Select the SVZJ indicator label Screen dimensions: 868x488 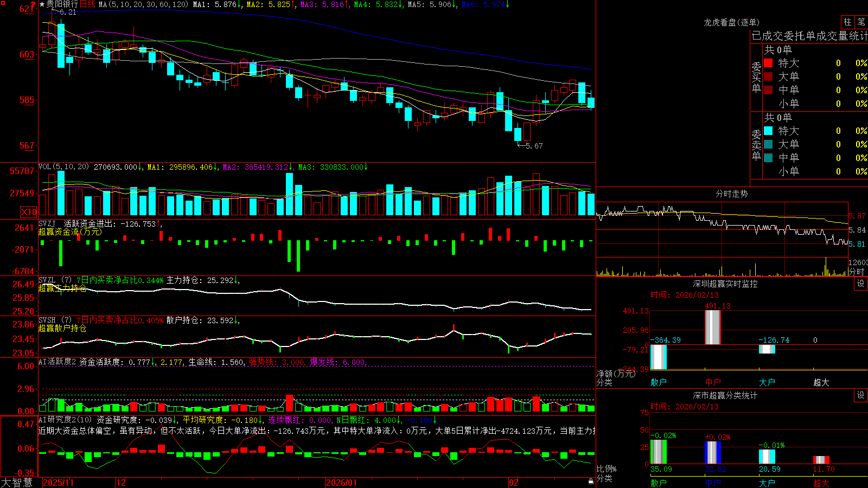pyautogui.click(x=47, y=223)
